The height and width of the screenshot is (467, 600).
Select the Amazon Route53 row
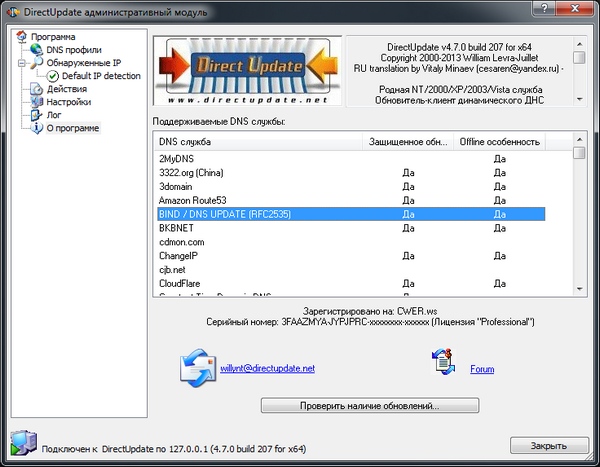point(351,200)
